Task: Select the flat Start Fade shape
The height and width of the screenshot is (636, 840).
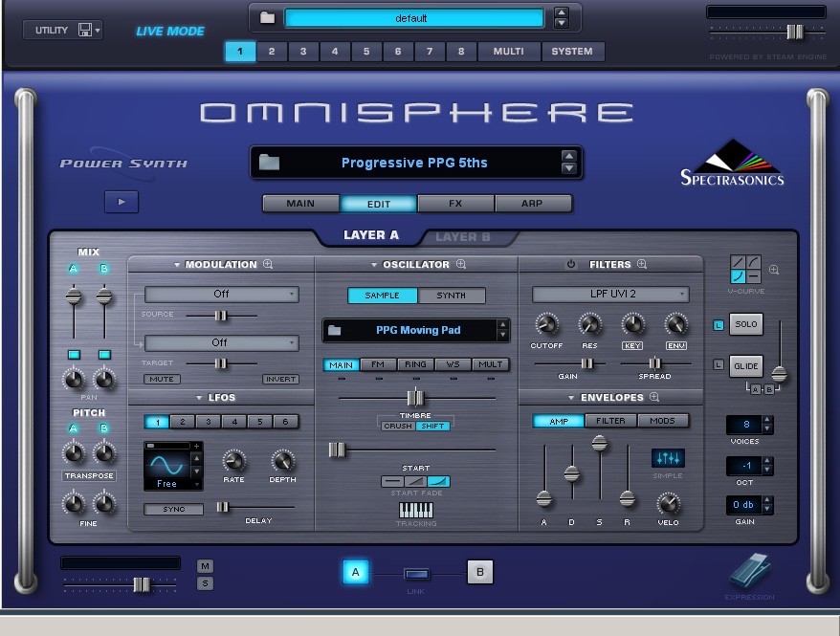Action: [x=392, y=481]
